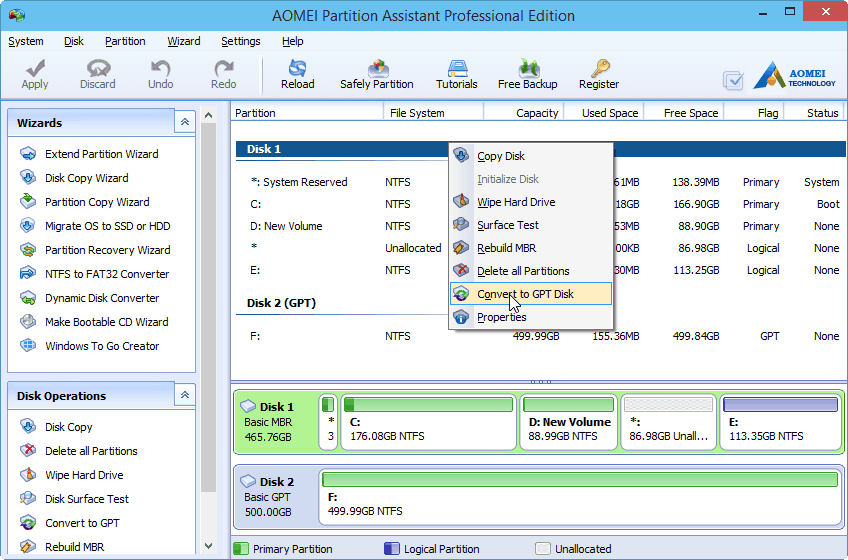Select the F: partition block on Disk 2
Screen dimensions: 848x560
579,497
